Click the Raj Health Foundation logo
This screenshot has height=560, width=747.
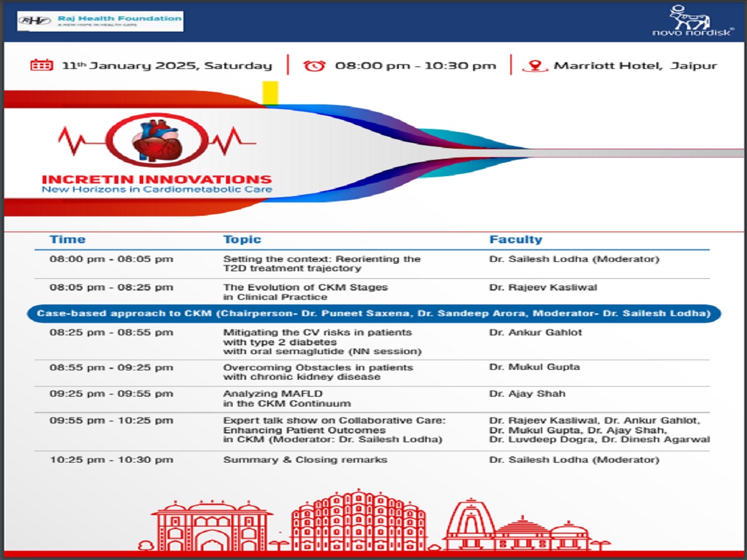(x=100, y=21)
